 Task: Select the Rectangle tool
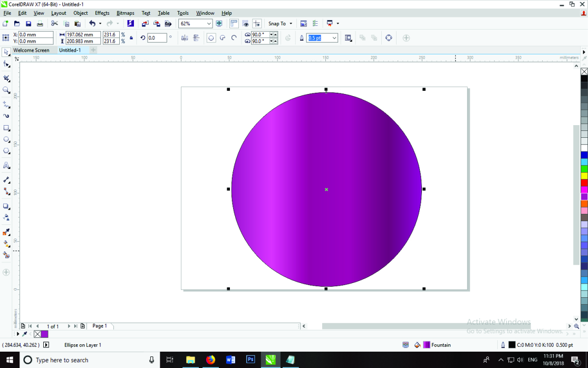[6, 128]
